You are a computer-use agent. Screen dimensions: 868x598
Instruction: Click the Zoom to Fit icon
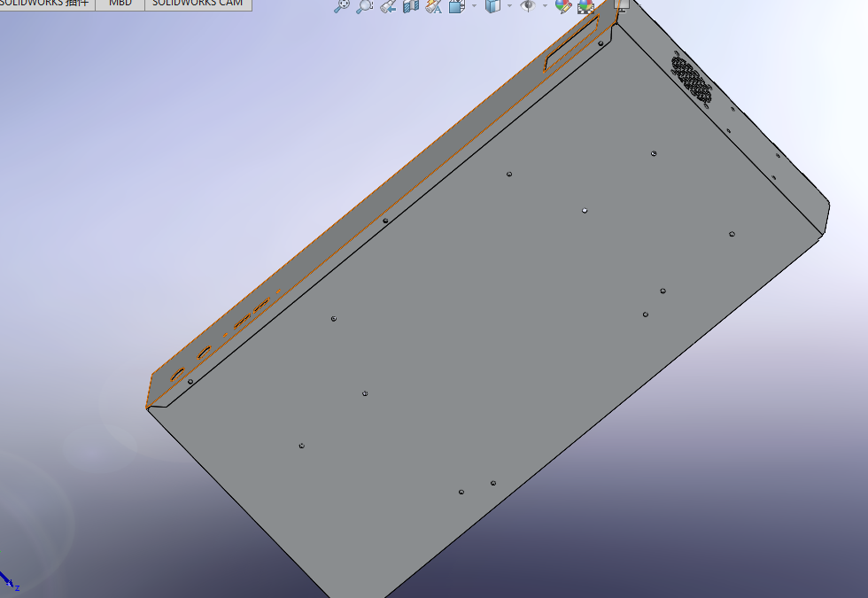(342, 6)
